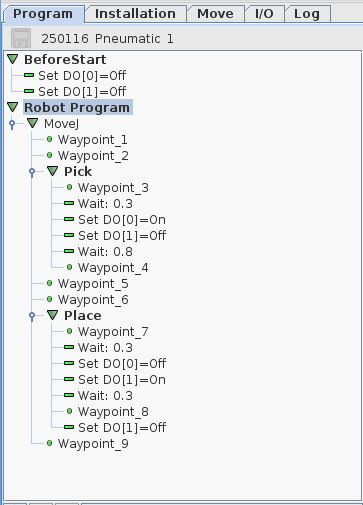This screenshot has height=505, width=363.
Task: Click the Waypoint_7 dot icon
Action: tap(69, 331)
